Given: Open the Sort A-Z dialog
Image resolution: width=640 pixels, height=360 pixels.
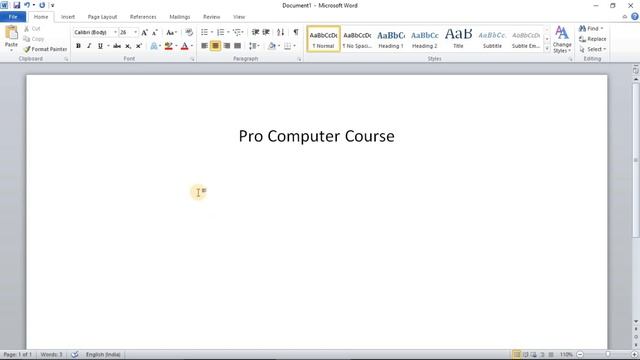Looking at the screenshot, I should pyautogui.click(x=280, y=32).
